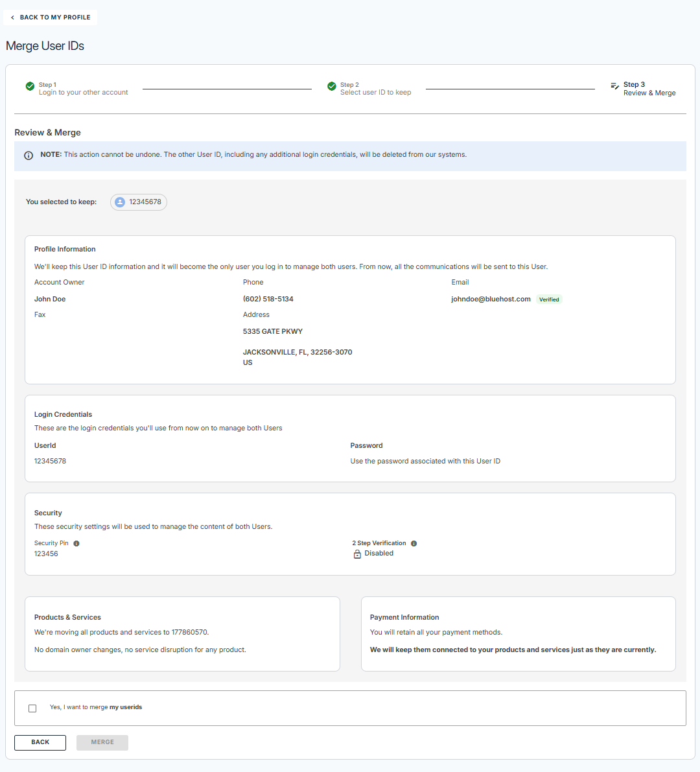Click the info icon beside 2 Step Verification

pos(414,543)
